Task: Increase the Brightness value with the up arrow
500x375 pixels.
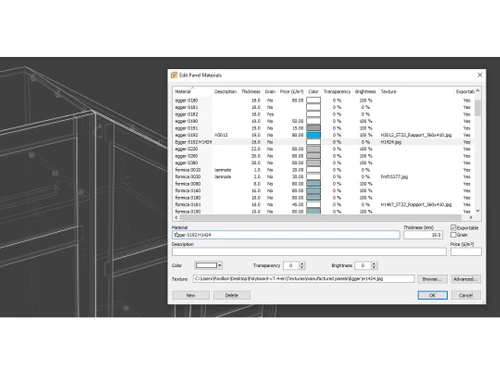Action: 374,264
